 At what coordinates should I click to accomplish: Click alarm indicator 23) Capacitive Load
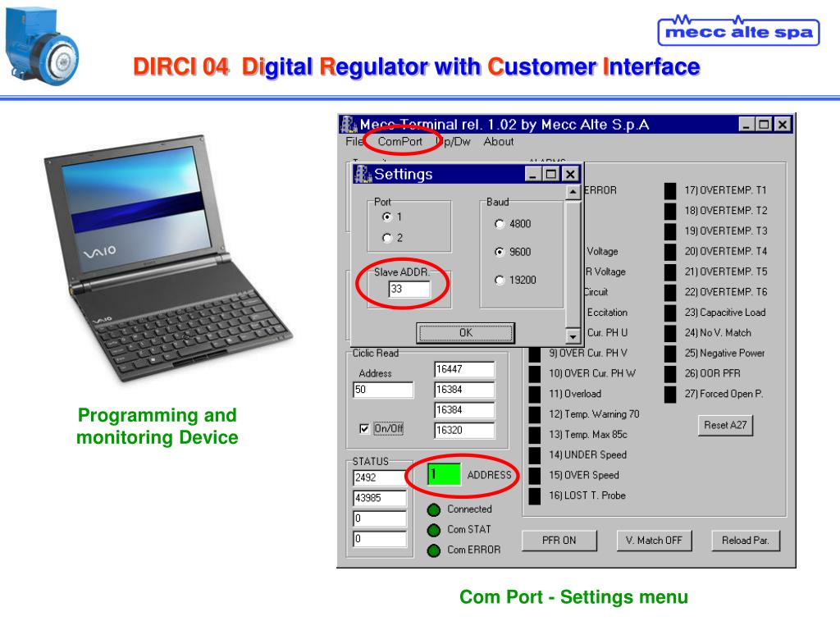coord(669,313)
